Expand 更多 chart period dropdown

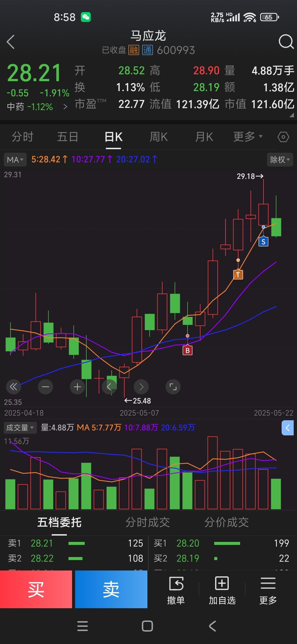(248, 137)
